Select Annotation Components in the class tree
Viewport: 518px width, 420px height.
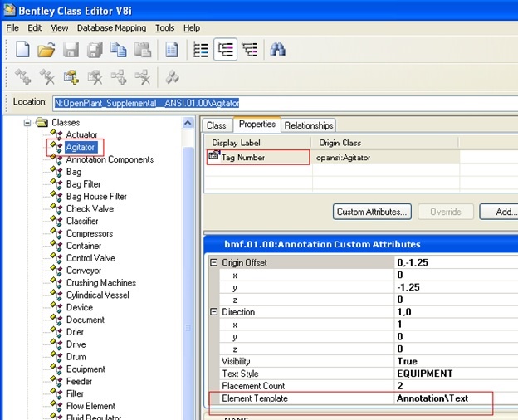point(110,159)
